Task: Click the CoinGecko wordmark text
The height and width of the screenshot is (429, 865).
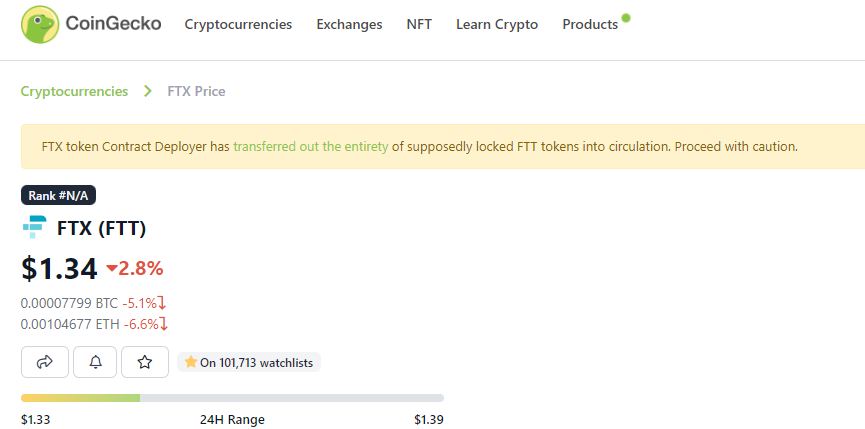Action: click(114, 24)
